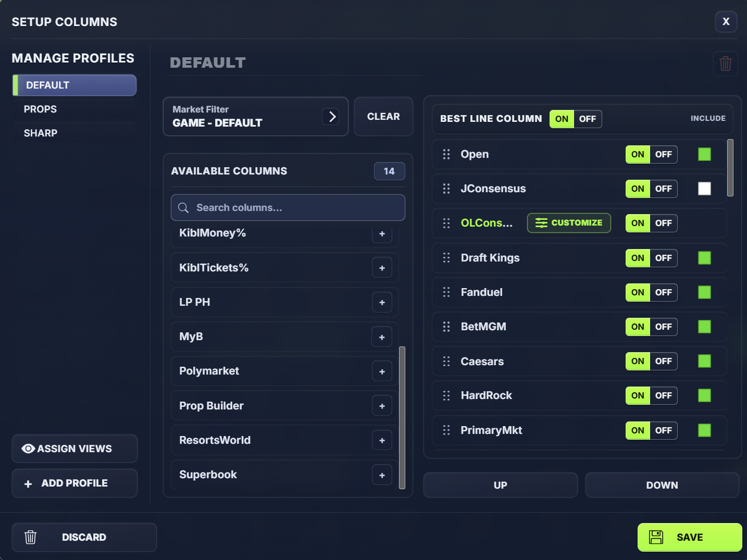Add the KiblMoney% column with its plus icon
Screen dimensions: 747x560
click(x=382, y=234)
